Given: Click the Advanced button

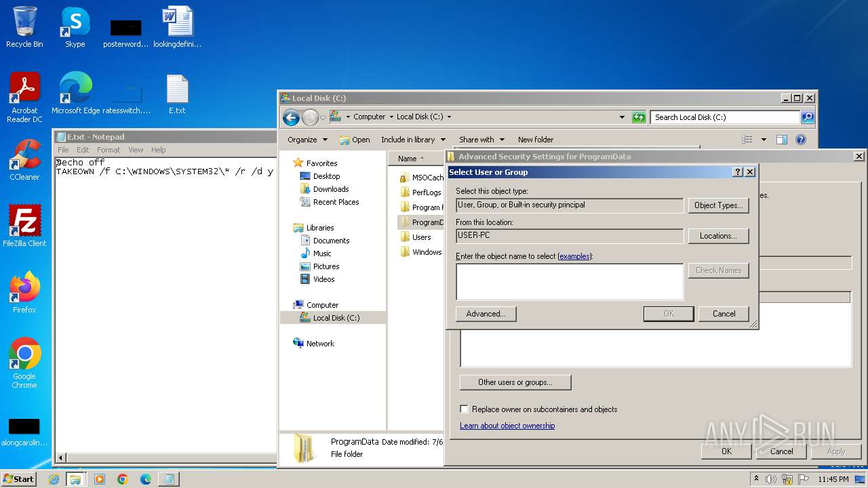Looking at the screenshot, I should [486, 314].
